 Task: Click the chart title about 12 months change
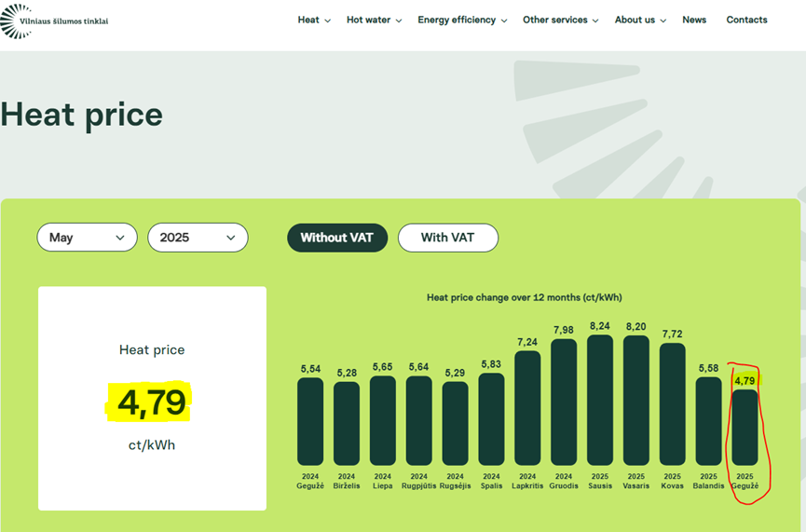tap(525, 297)
